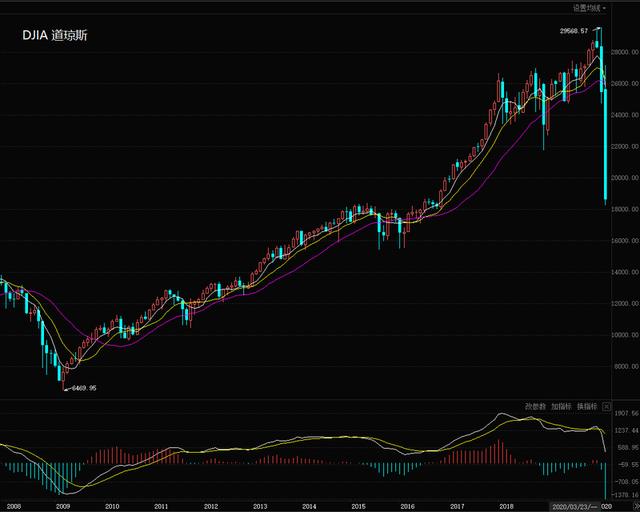The width and height of the screenshot is (640, 512).
Task: Open the 设置均线 moving average dropdown
Action: (588, 7)
